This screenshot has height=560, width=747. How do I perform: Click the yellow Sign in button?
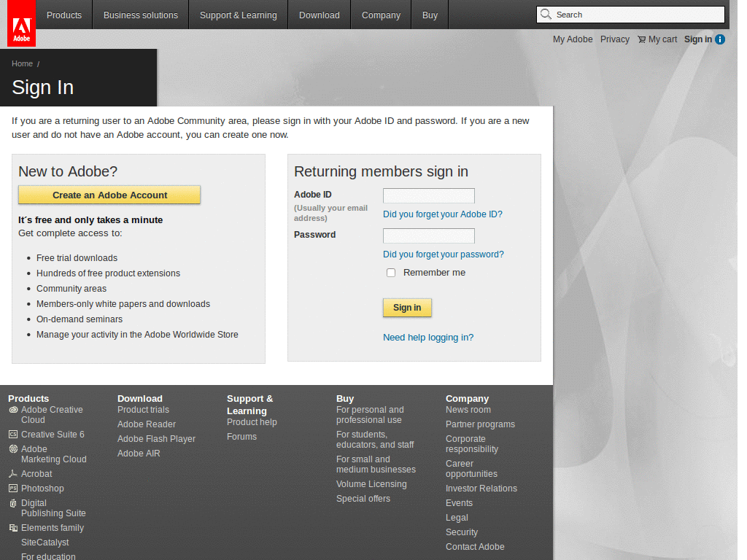[407, 308]
